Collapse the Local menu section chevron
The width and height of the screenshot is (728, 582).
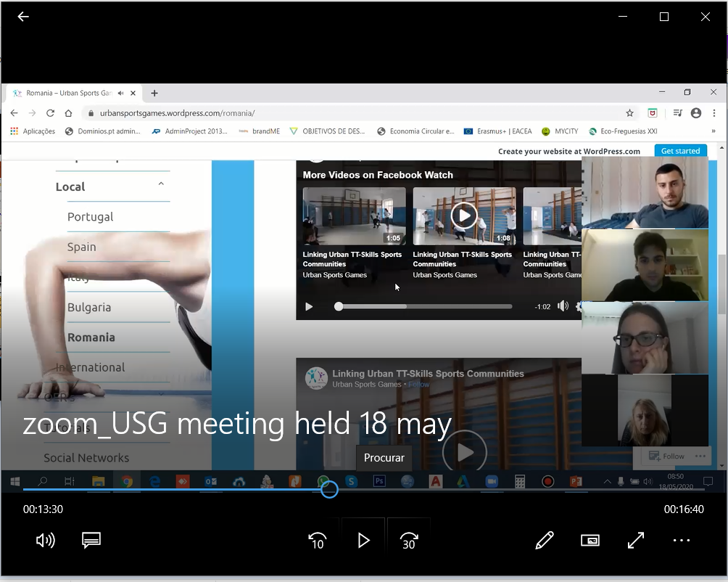pos(161,184)
